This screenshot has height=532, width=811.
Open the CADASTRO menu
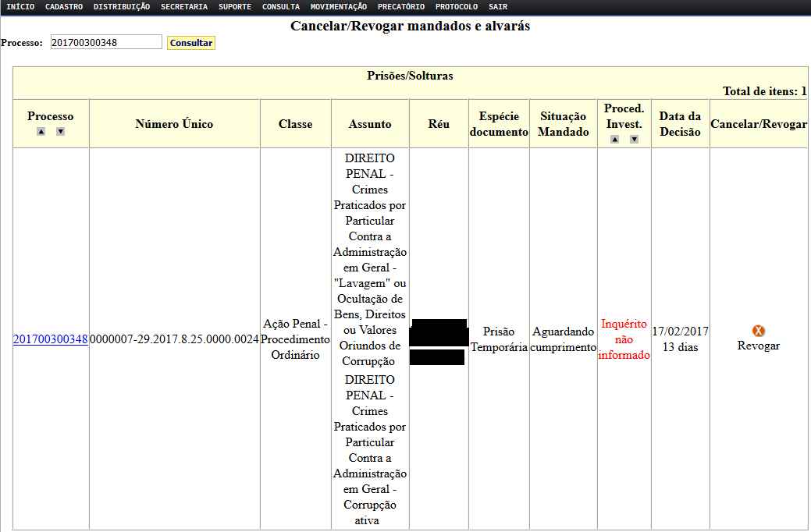pyautogui.click(x=64, y=7)
